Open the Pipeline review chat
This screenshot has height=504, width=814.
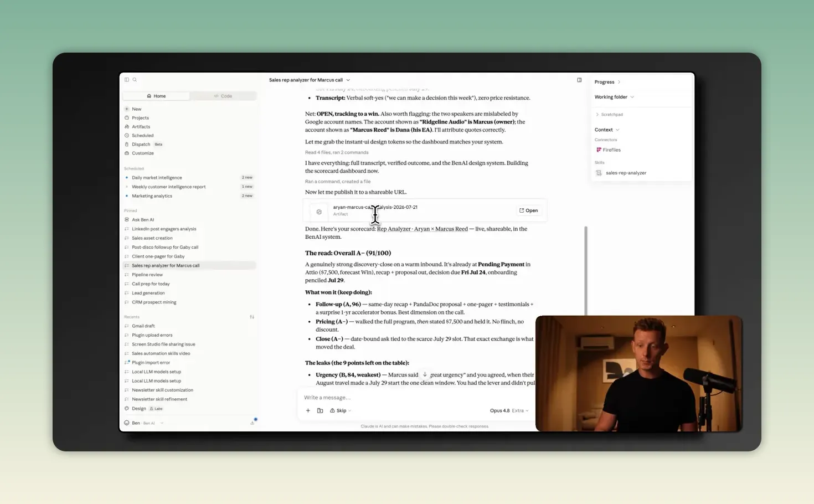[189, 275]
